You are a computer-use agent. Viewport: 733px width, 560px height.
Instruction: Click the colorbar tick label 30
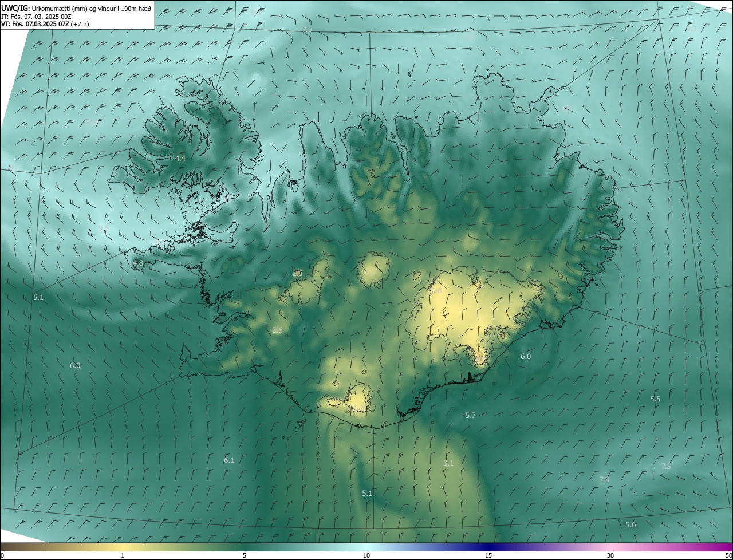click(610, 555)
